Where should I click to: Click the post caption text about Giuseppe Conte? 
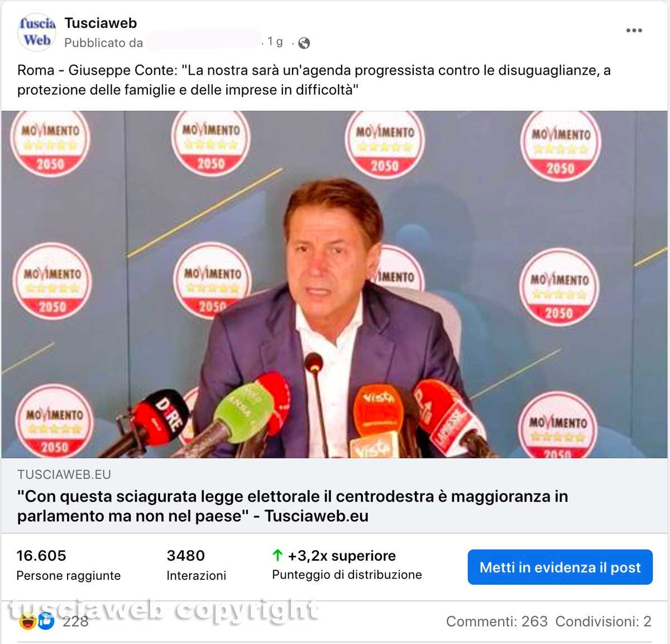point(314,80)
